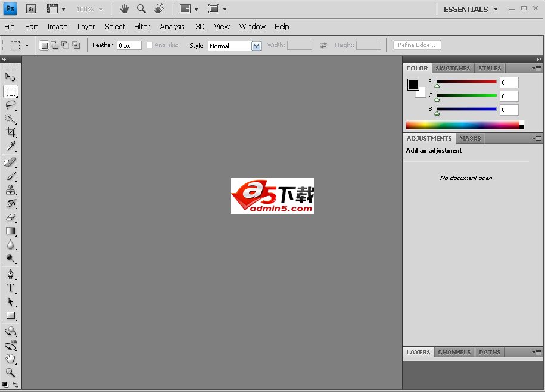Click the Feather input field
The image size is (545, 392).
[129, 45]
